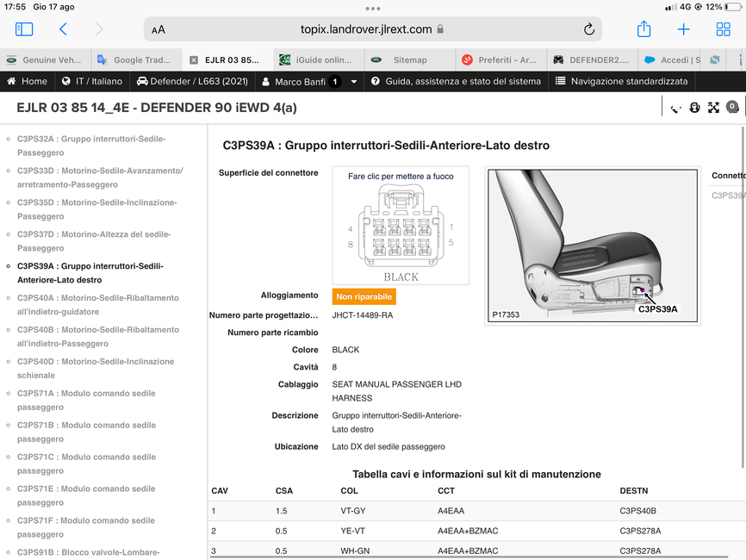The width and height of the screenshot is (746, 560).
Task: Click the CCT column header
Action: coord(446,491)
